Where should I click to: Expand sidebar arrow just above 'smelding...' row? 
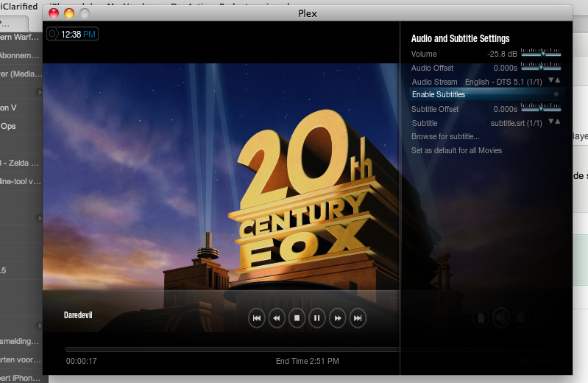coord(39,326)
